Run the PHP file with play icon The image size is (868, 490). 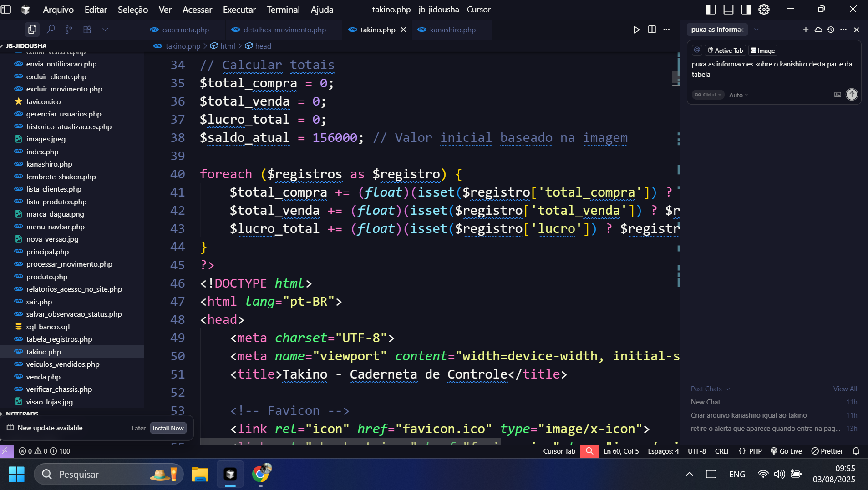pyautogui.click(x=636, y=30)
